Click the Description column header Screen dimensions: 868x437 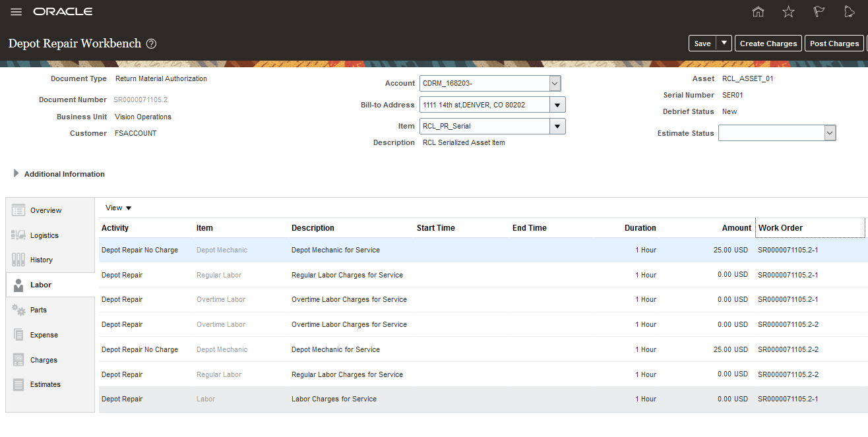tap(313, 228)
